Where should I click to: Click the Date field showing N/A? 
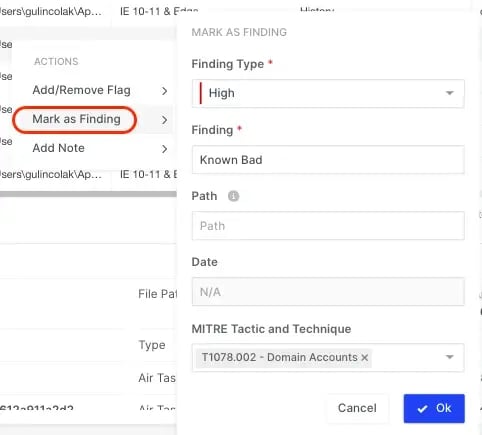click(x=328, y=292)
